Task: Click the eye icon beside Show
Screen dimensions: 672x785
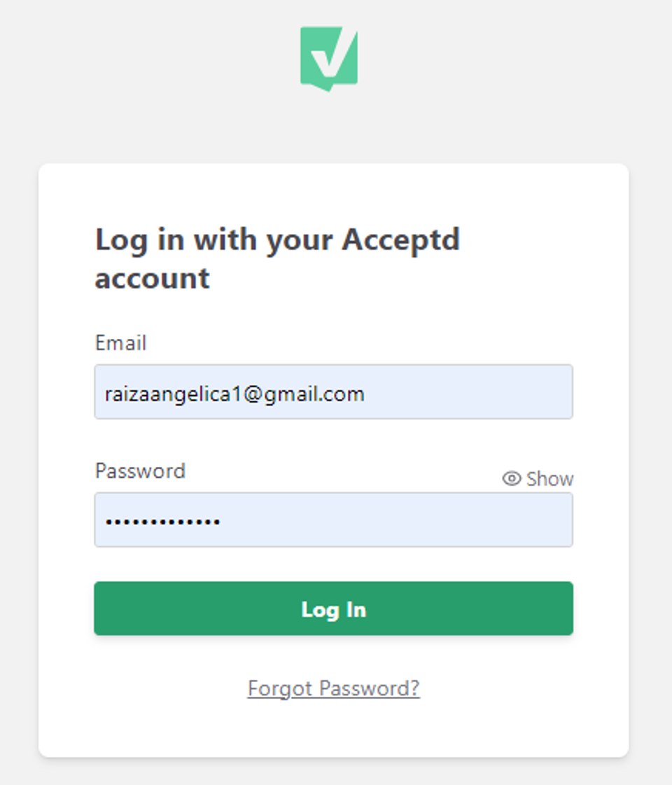Action: 512,479
